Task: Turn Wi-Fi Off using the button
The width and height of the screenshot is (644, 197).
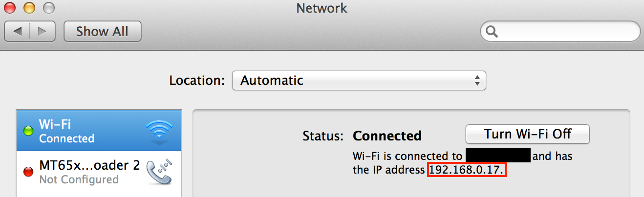Action: (x=528, y=134)
